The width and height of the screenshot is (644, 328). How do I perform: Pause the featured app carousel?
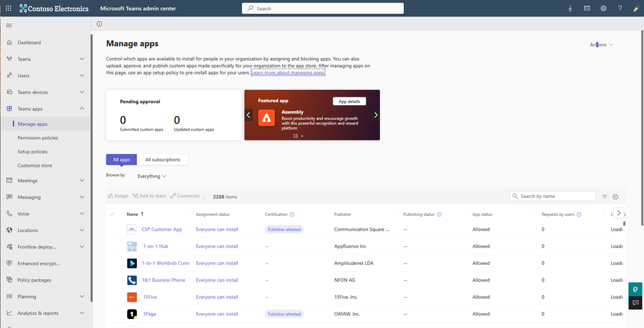(x=296, y=136)
